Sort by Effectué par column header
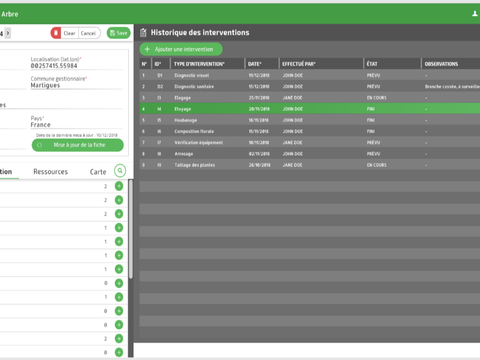The height and width of the screenshot is (360, 480). [x=321, y=64]
